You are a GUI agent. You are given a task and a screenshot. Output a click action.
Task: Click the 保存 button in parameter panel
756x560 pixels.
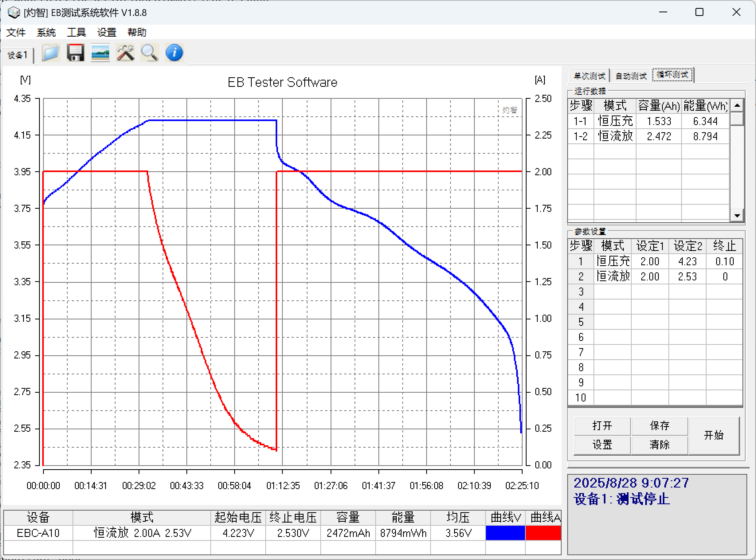click(x=659, y=426)
